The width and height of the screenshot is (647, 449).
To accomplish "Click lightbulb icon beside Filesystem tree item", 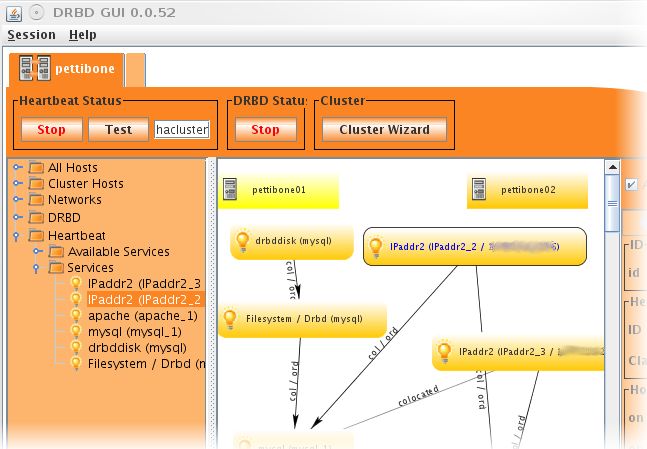I will click(76, 364).
